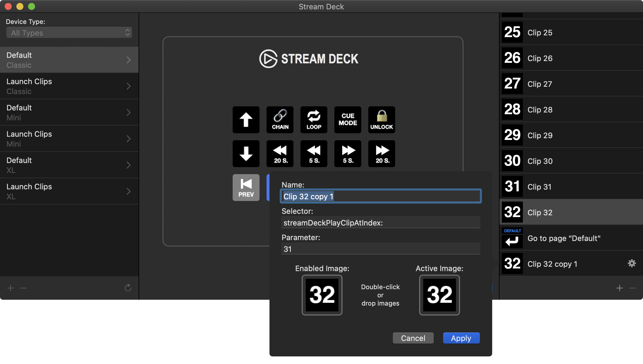Click the Apply button
This screenshot has width=643, height=364.
(x=461, y=338)
